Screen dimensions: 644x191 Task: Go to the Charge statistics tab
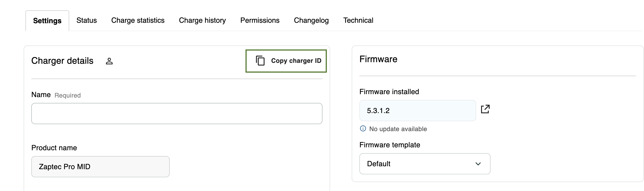(x=138, y=20)
